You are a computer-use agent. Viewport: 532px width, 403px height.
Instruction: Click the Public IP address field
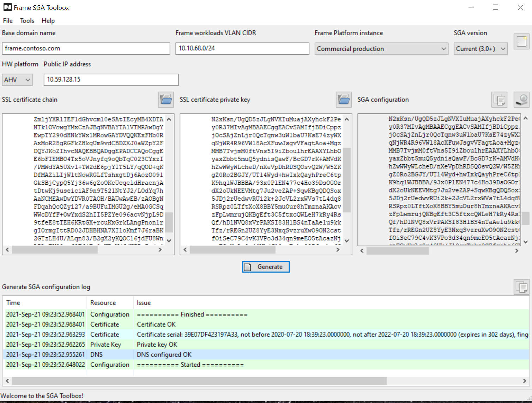(x=111, y=80)
